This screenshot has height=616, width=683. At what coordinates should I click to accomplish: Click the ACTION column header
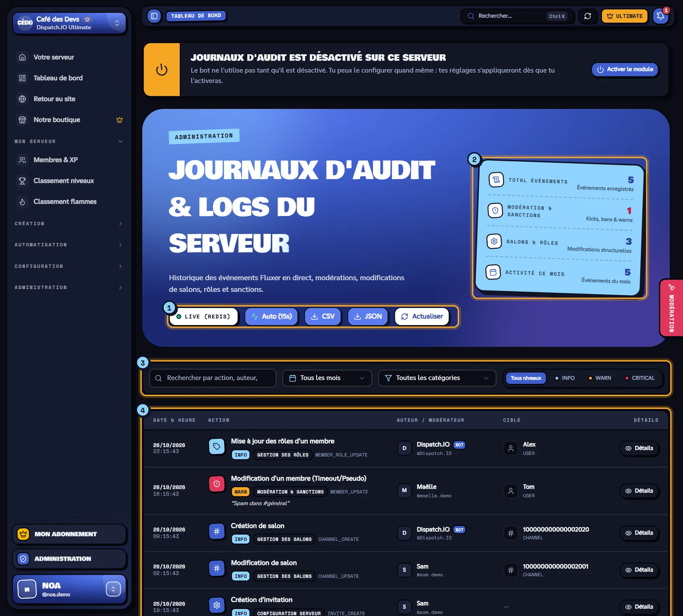click(219, 420)
